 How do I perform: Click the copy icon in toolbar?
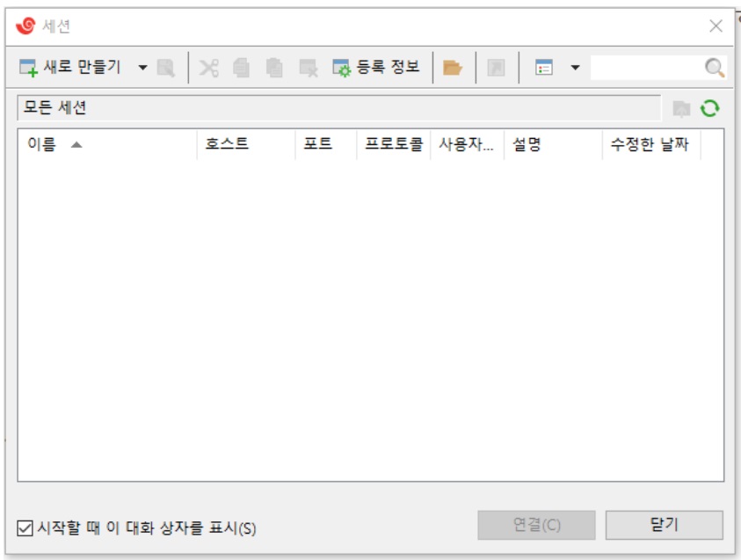tap(242, 68)
